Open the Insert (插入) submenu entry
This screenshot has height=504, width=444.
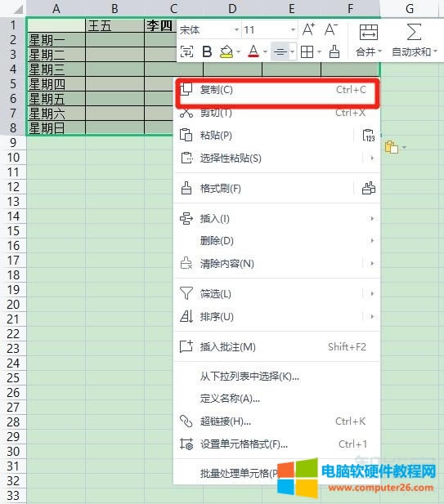click(277, 219)
